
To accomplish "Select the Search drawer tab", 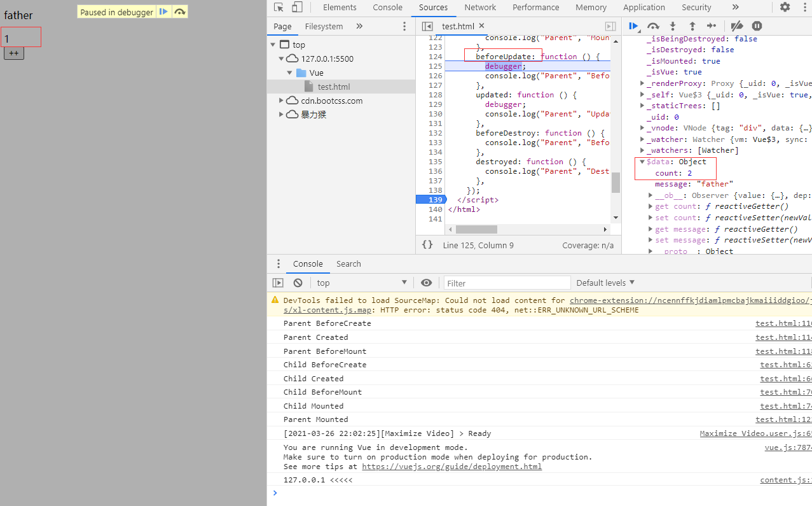I will (x=348, y=264).
